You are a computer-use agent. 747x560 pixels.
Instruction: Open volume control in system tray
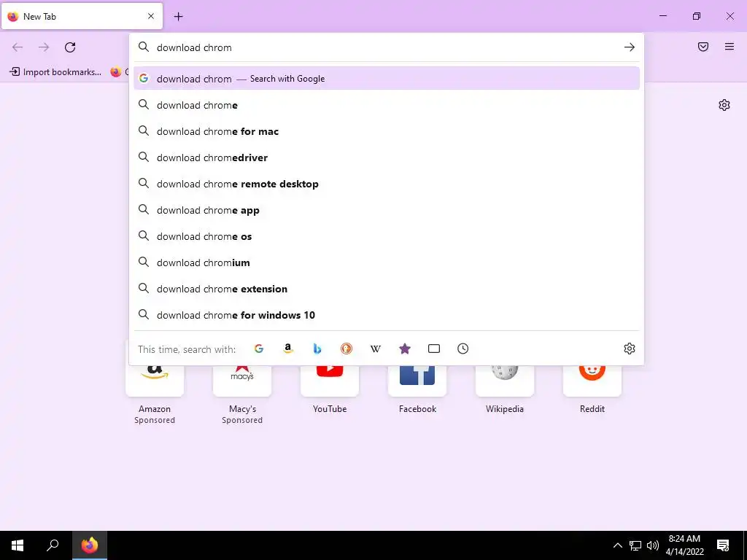pyautogui.click(x=653, y=545)
